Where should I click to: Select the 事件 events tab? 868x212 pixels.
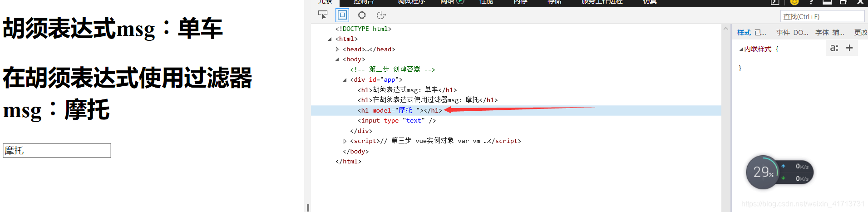click(x=783, y=32)
